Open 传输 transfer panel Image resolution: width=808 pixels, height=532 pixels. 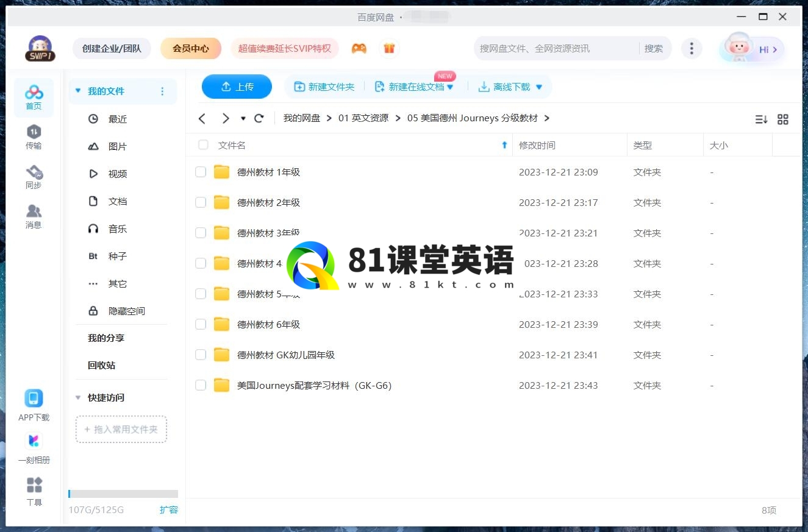tap(34, 137)
